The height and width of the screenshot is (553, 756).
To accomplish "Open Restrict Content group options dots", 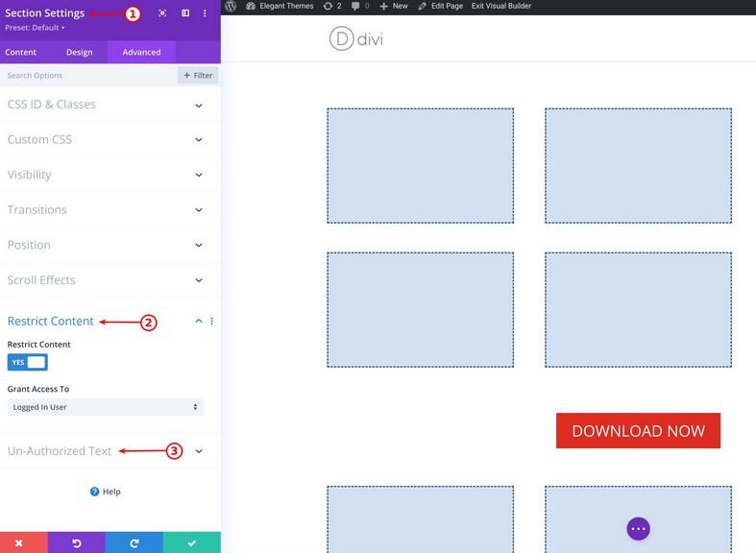I will click(211, 321).
